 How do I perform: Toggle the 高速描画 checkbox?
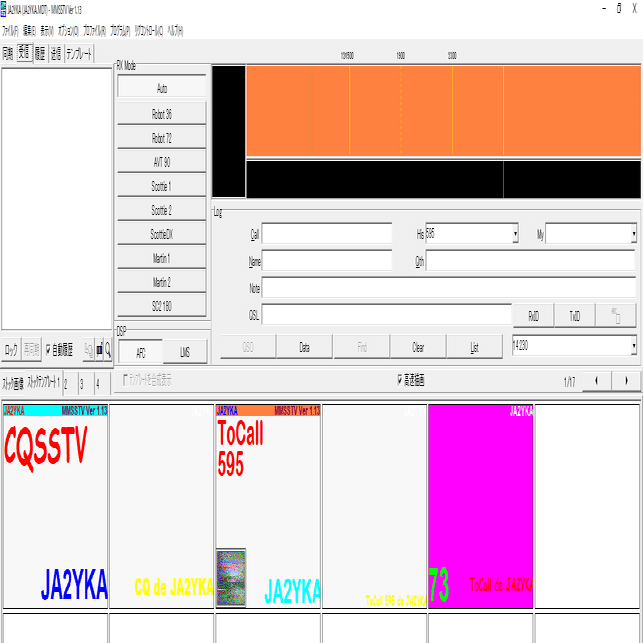click(x=411, y=380)
